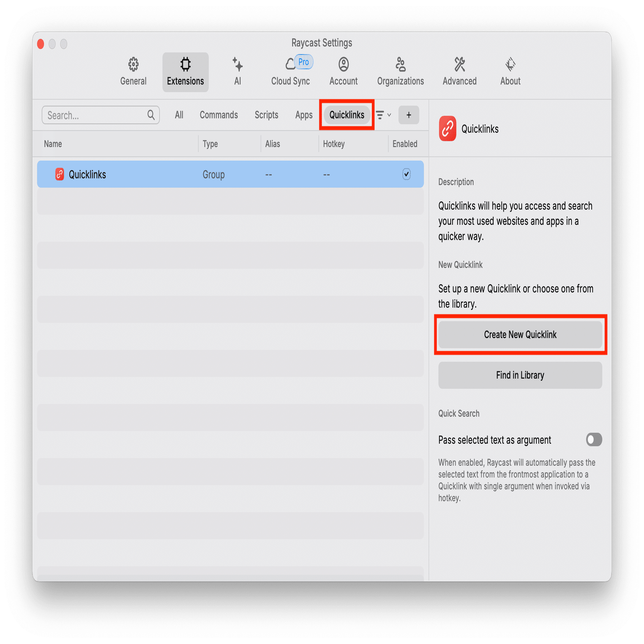Sort by the Type column header
Image resolution: width=644 pixels, height=644 pixels.
pyautogui.click(x=210, y=144)
